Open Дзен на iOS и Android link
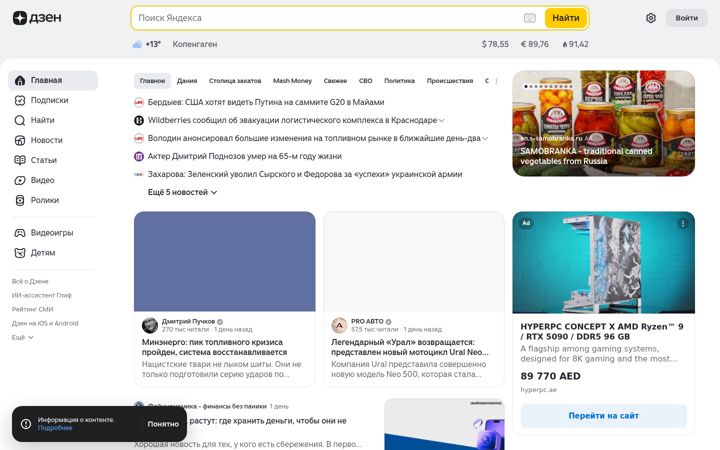Viewport: 720px width, 450px height. click(45, 323)
